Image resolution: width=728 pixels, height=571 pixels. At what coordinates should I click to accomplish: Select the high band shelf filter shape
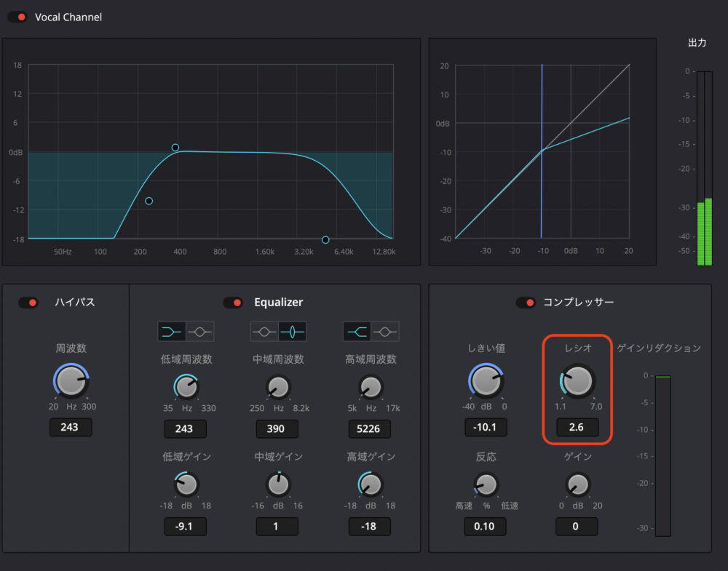(357, 332)
